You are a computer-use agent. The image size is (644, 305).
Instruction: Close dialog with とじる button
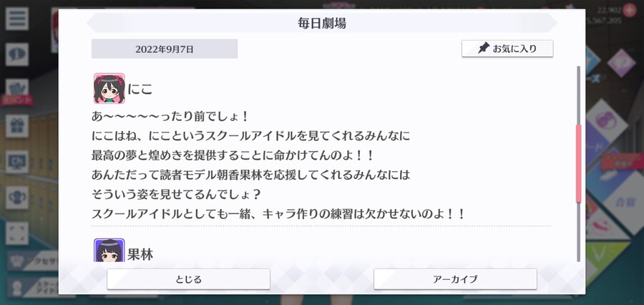(188, 279)
